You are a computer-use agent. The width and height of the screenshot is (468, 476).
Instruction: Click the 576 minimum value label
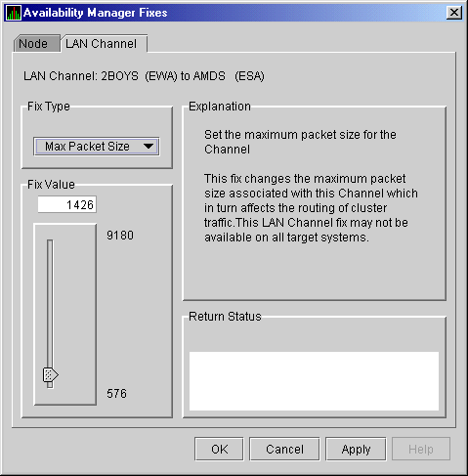pos(116,394)
